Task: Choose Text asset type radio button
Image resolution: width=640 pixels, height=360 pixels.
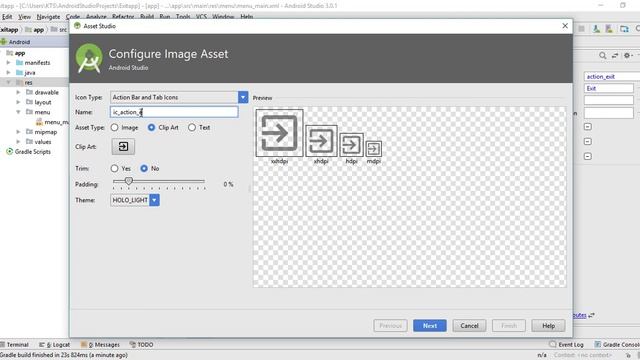Action: [x=192, y=127]
